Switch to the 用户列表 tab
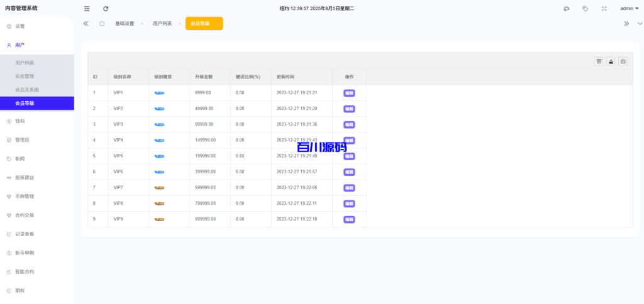 [x=162, y=23]
